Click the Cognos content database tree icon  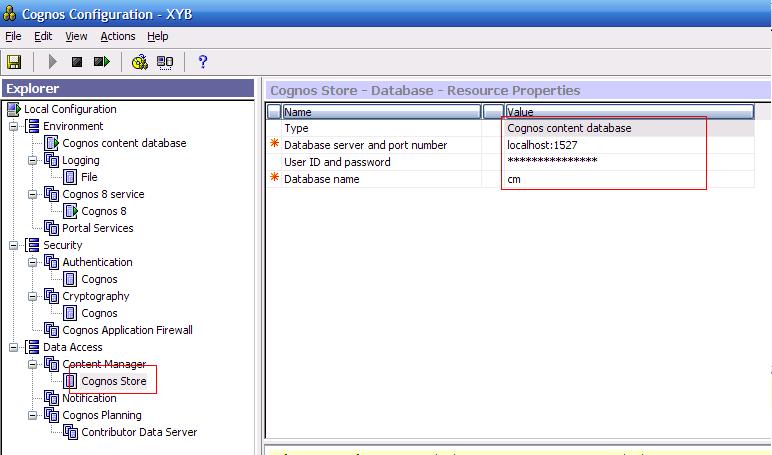(51, 143)
